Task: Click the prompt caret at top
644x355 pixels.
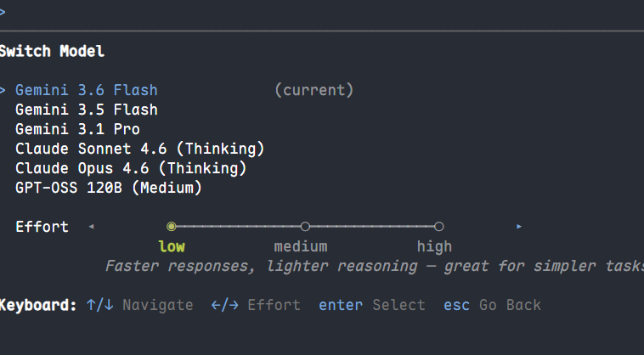Action: tap(3, 12)
